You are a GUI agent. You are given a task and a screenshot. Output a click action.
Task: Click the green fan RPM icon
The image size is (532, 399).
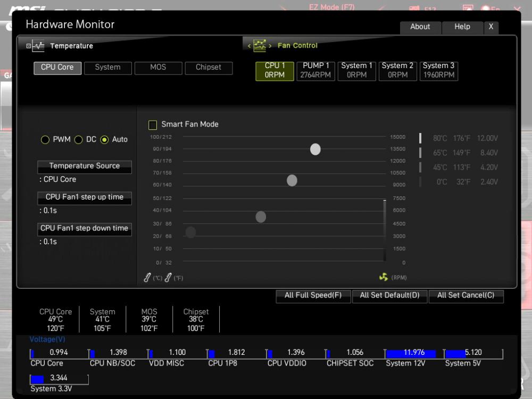pyautogui.click(x=384, y=277)
